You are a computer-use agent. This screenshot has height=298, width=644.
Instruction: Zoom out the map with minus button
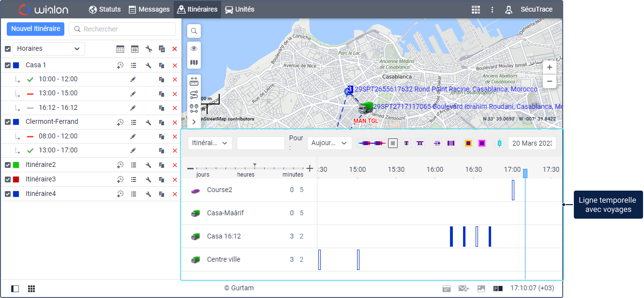pyautogui.click(x=549, y=82)
